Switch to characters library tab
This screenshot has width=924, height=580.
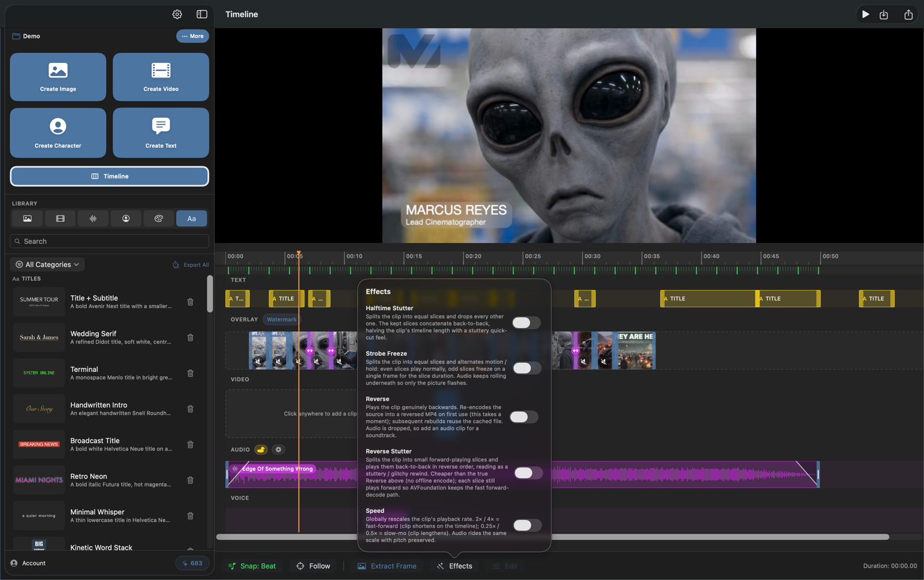point(126,218)
